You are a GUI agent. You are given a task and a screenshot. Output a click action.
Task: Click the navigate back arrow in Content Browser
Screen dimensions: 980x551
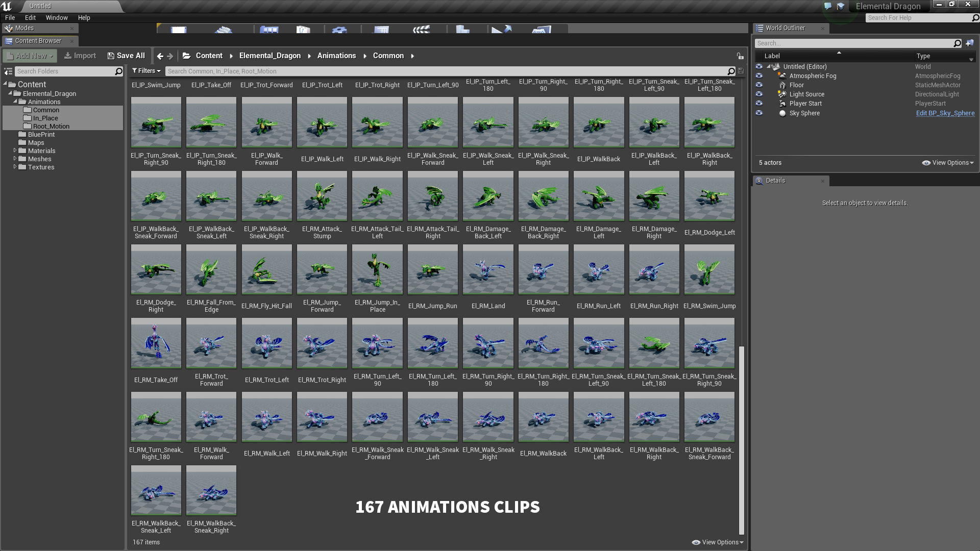click(x=160, y=56)
